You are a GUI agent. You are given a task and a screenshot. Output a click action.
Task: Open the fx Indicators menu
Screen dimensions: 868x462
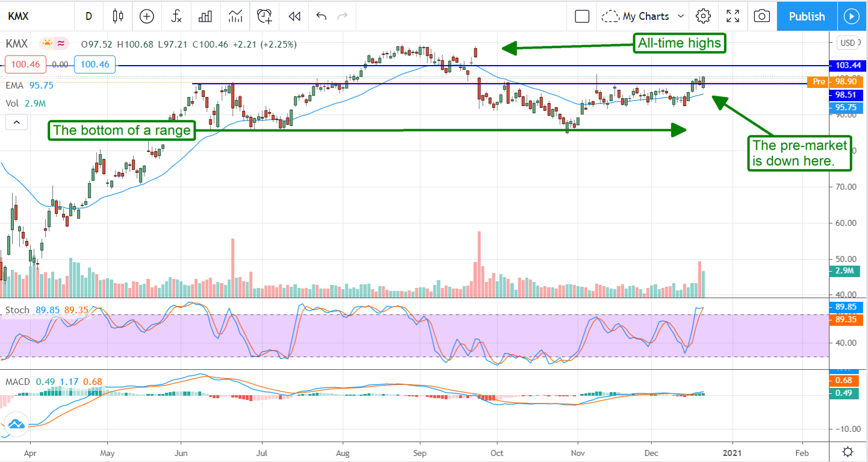176,16
